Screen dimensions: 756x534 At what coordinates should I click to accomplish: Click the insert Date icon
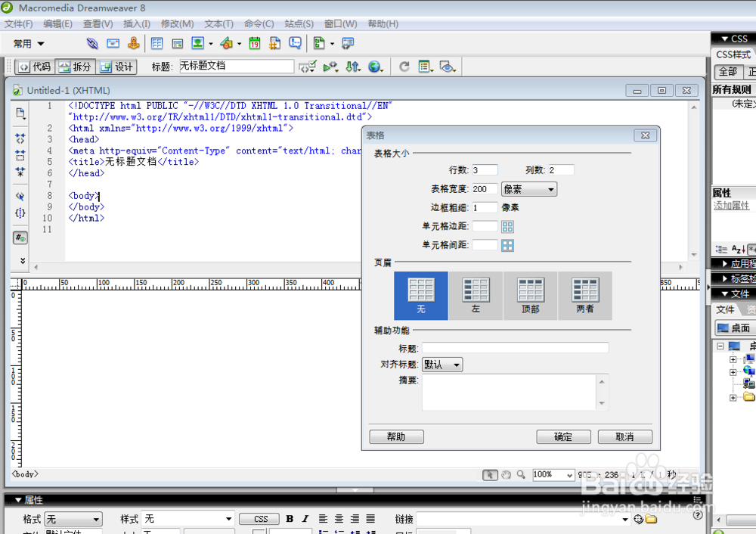click(254, 43)
